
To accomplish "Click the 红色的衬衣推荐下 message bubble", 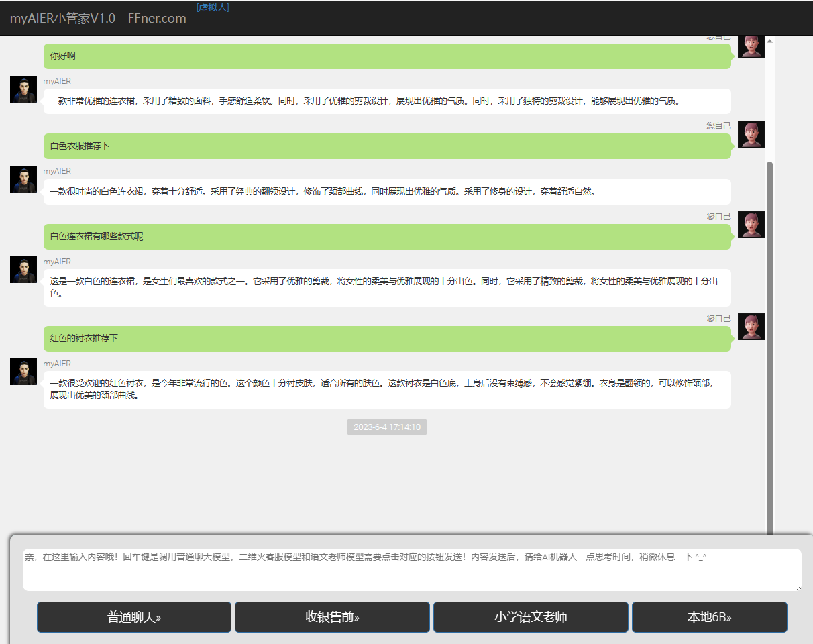I will 387,339.
